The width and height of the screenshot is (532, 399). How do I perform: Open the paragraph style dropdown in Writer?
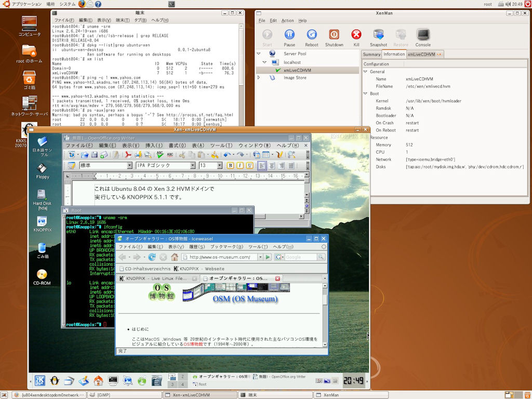pos(129,166)
